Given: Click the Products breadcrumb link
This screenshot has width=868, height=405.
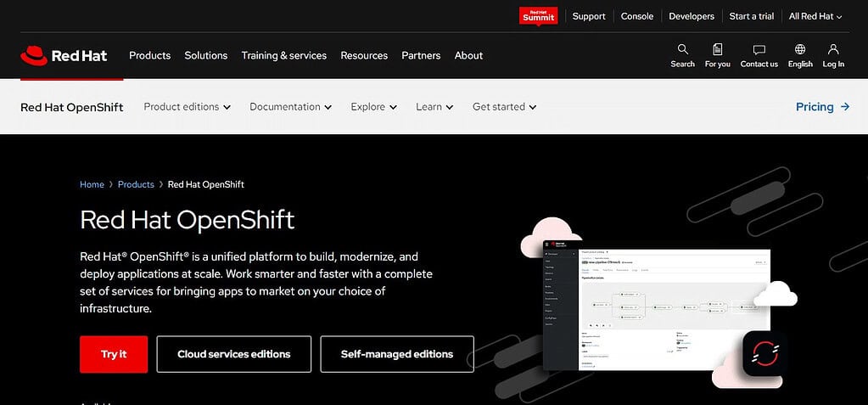Looking at the screenshot, I should (x=136, y=184).
